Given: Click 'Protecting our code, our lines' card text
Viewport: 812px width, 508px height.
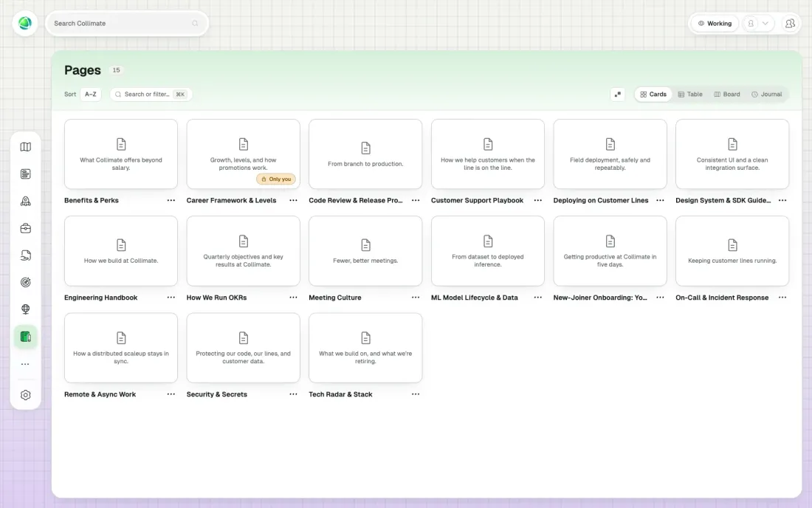Looking at the screenshot, I should [243, 357].
